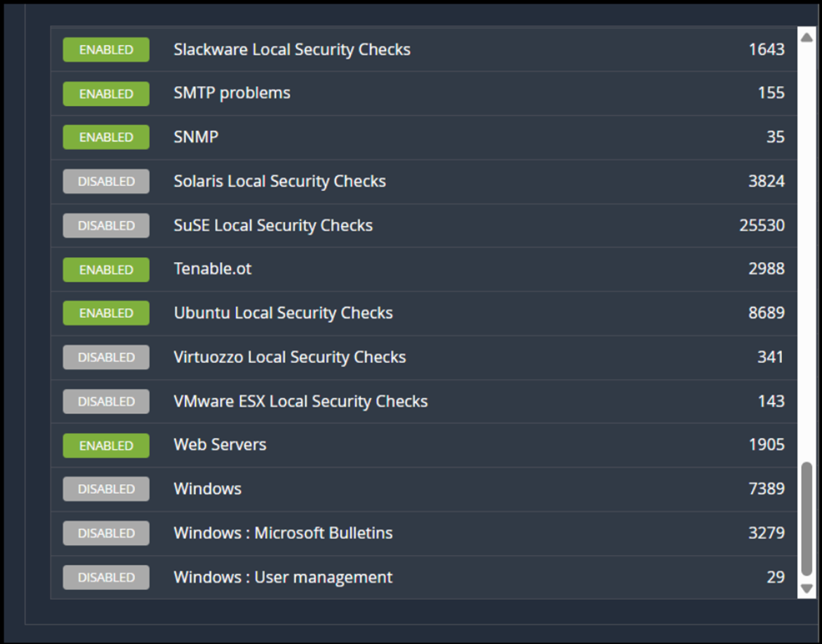Open the Tenable.ot family name
The height and width of the screenshot is (644, 822).
point(212,269)
